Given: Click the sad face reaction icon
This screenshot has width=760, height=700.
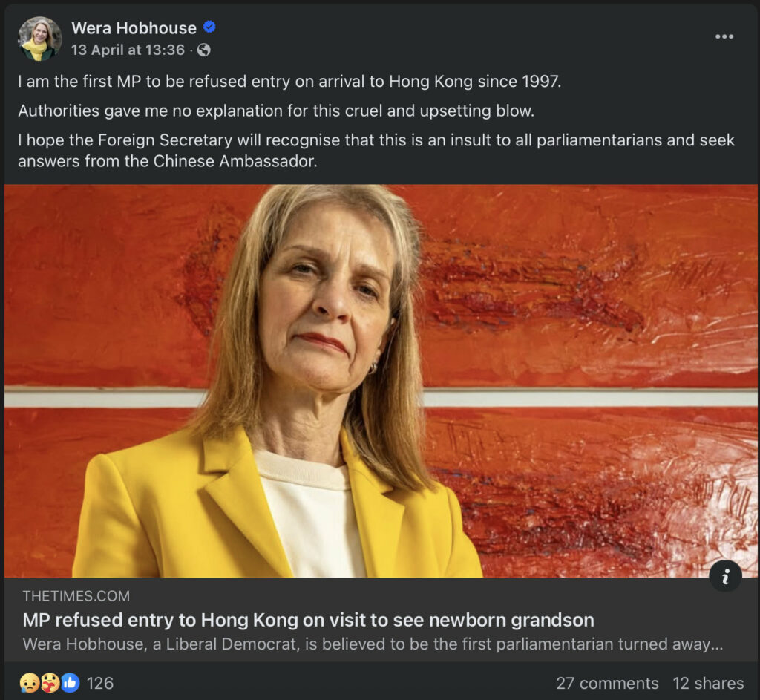Looking at the screenshot, I should point(30,683).
